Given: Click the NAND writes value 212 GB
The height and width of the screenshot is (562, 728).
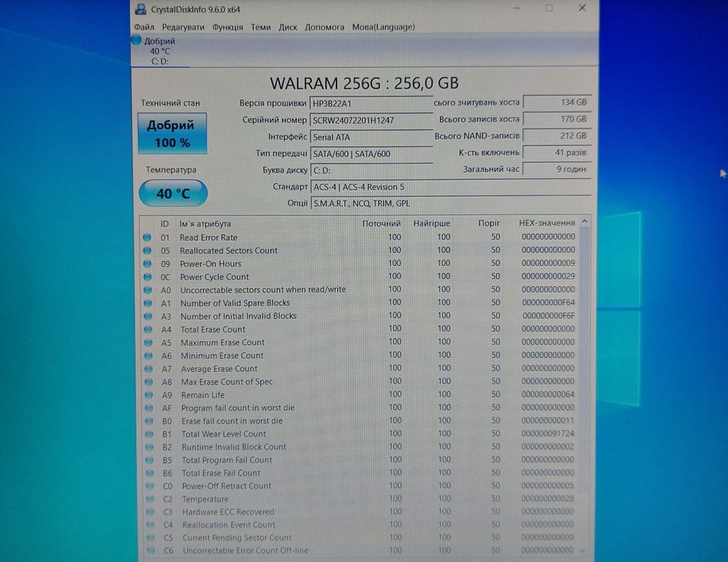Looking at the screenshot, I should point(557,136).
